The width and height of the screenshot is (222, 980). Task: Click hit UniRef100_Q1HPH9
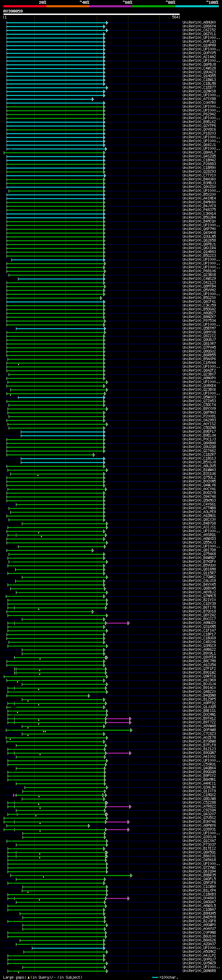click(x=199, y=45)
